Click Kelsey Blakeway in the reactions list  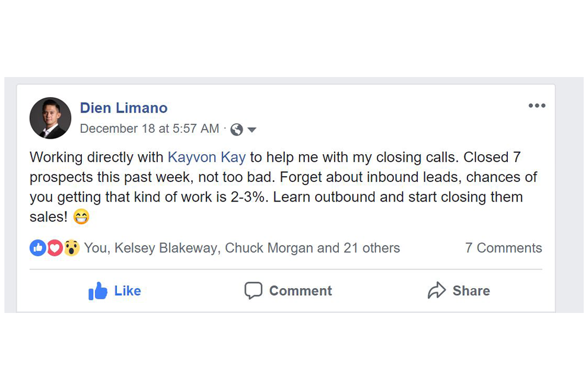click(x=166, y=248)
